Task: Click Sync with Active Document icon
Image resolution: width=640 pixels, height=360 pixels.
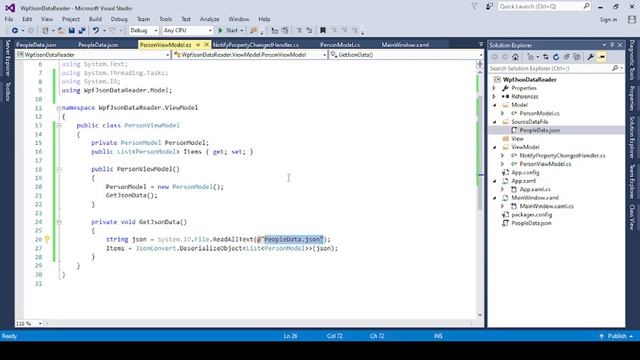Action: pyautogui.click(x=546, y=57)
